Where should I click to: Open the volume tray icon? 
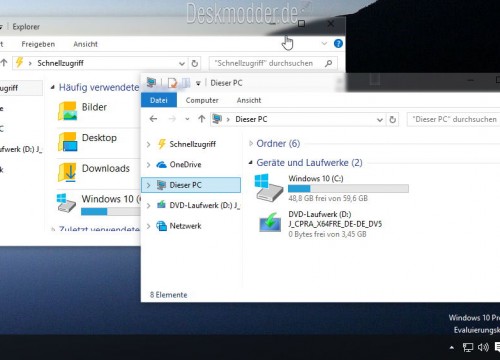[483, 347]
